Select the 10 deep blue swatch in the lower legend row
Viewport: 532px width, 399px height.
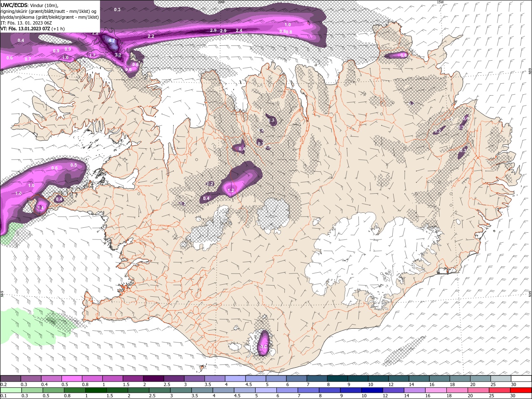(x=372, y=390)
